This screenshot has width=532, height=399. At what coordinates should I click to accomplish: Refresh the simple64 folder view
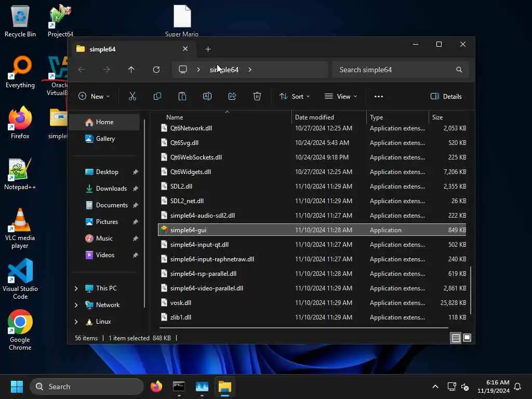click(x=156, y=70)
